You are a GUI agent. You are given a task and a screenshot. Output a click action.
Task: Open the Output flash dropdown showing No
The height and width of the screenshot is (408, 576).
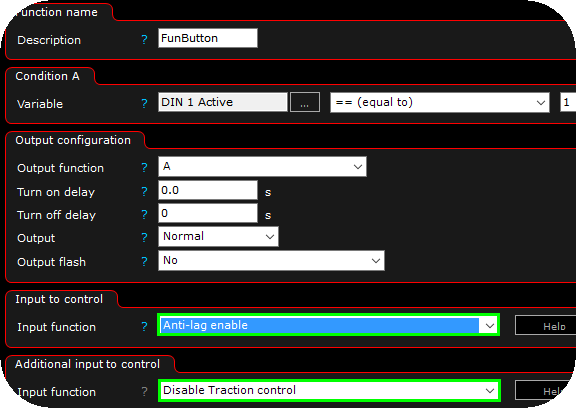coord(271,261)
